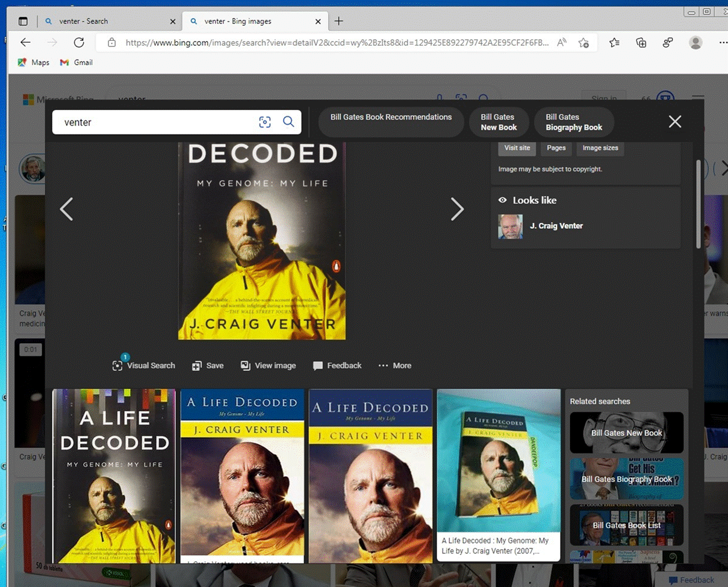Click the Feedback button at page bottom right
Image resolution: width=728 pixels, height=587 pixels.
(690, 580)
